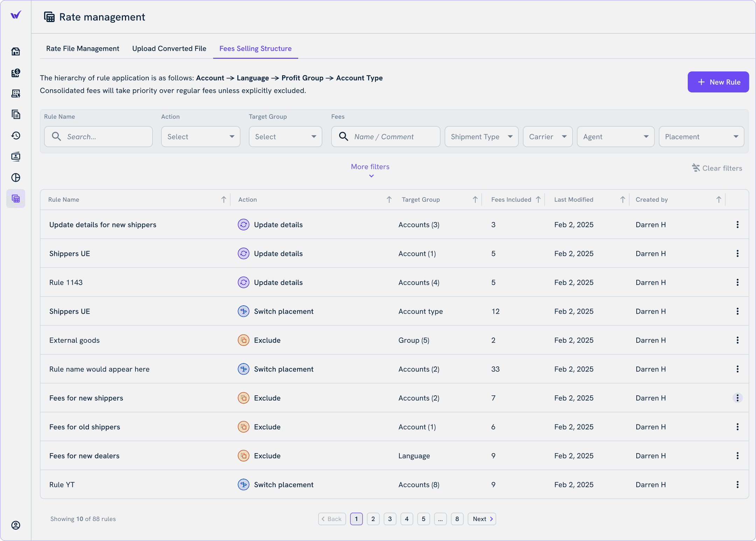
Task: Click the Rule Name search field
Action: point(98,137)
